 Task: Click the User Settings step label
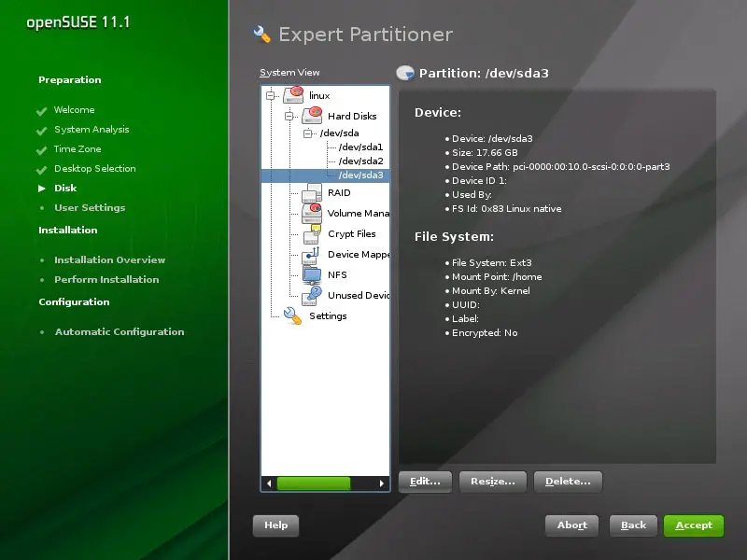pyautogui.click(x=90, y=207)
